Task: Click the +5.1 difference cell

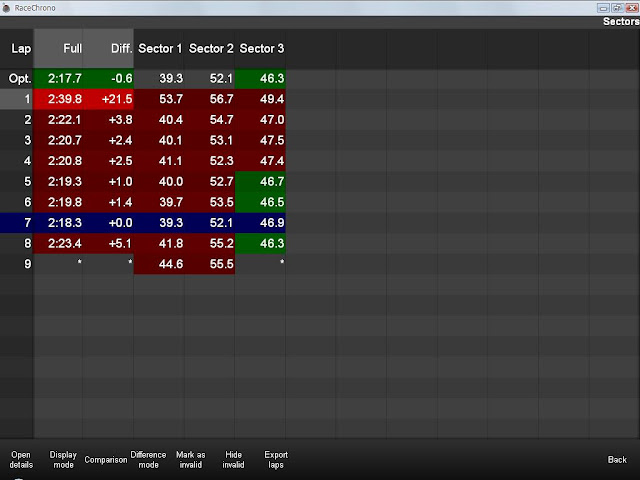Action: click(x=109, y=243)
